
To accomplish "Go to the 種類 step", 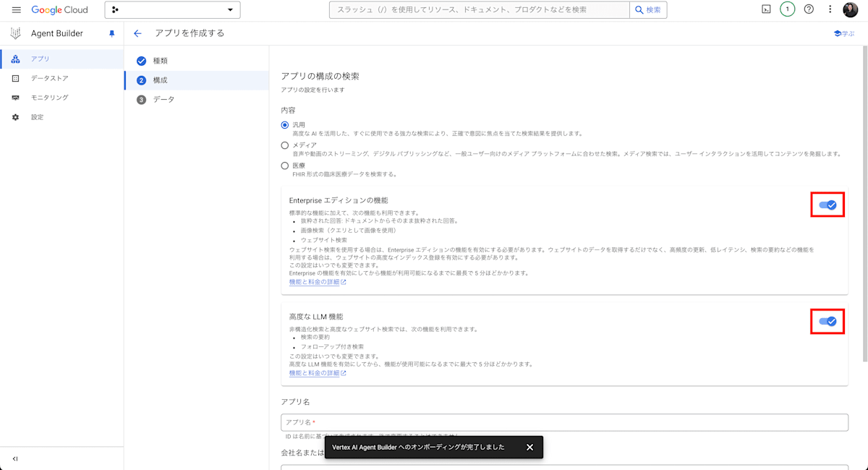I will [x=197, y=61].
